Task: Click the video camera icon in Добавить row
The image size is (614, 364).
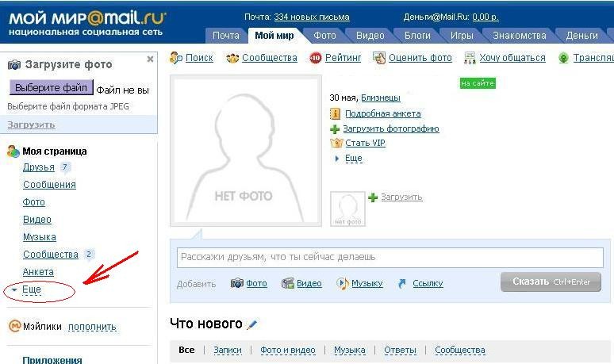Action: (x=288, y=283)
